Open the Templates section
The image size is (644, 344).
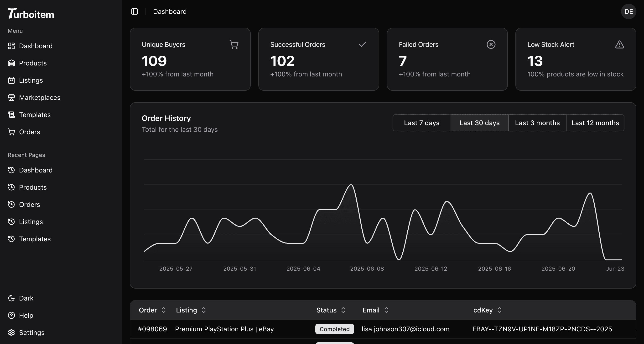[x=35, y=115]
